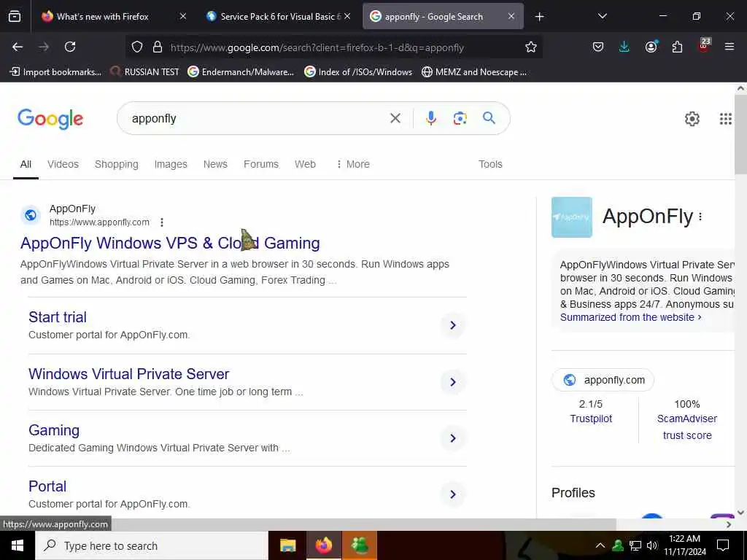Go back to previous page
This screenshot has height=560, width=747.
[x=18, y=47]
